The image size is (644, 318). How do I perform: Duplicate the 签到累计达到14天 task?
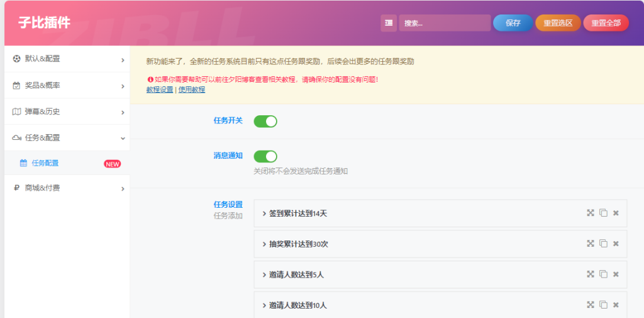pos(603,213)
